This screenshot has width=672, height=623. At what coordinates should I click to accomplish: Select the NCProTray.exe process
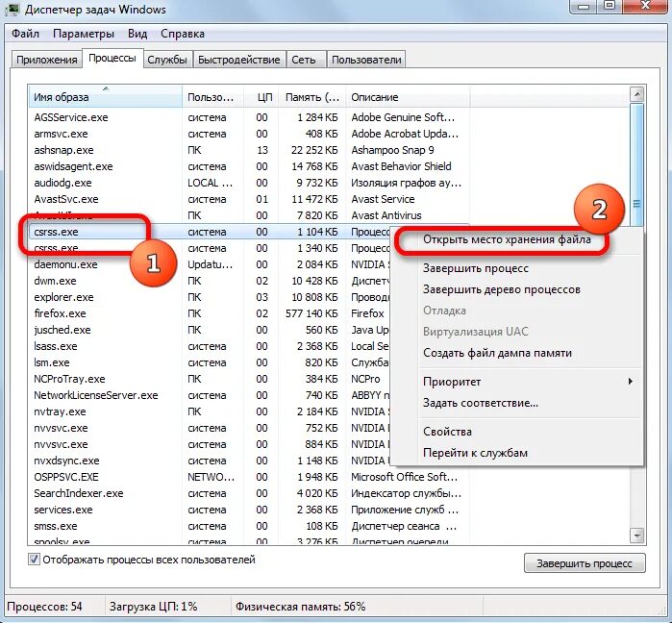coord(69,379)
